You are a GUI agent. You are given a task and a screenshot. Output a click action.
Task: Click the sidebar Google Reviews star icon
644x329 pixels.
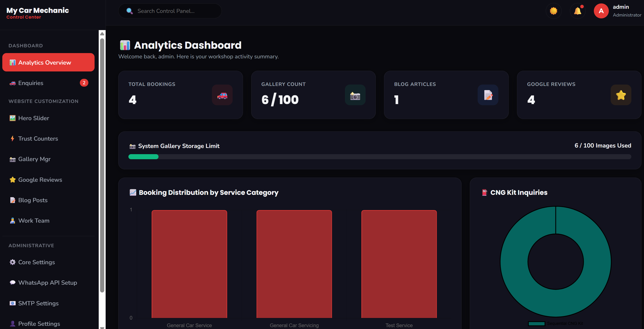coord(12,180)
